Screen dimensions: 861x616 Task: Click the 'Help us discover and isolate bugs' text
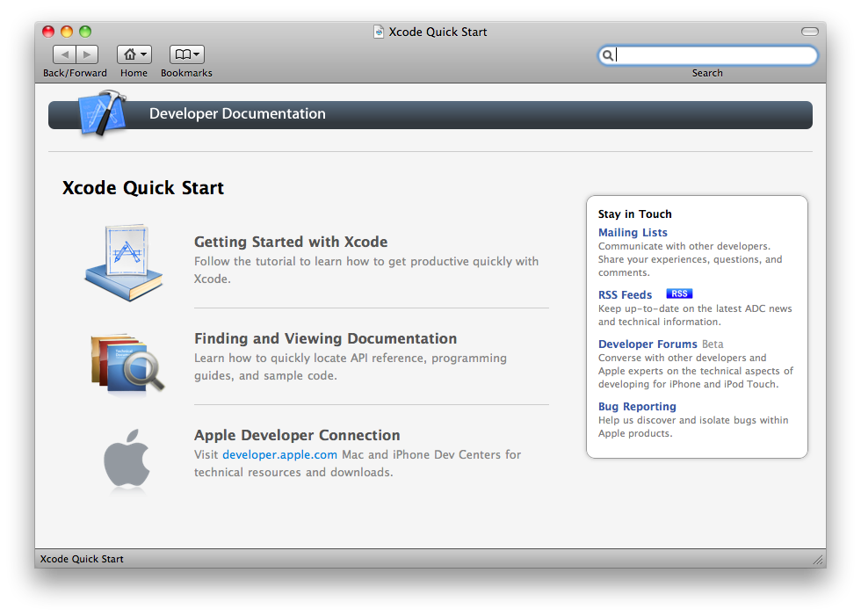693,426
